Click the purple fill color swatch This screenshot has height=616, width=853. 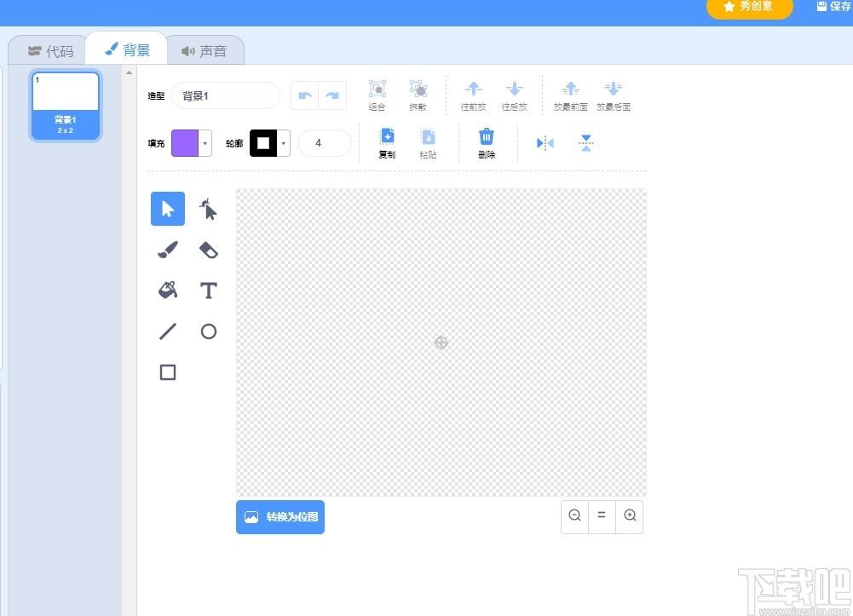[x=185, y=143]
